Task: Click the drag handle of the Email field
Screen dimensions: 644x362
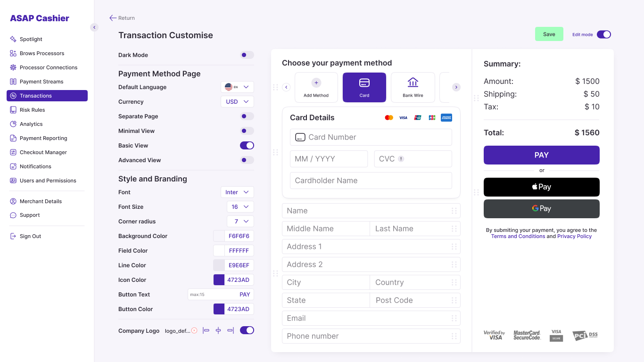Action: (454, 318)
